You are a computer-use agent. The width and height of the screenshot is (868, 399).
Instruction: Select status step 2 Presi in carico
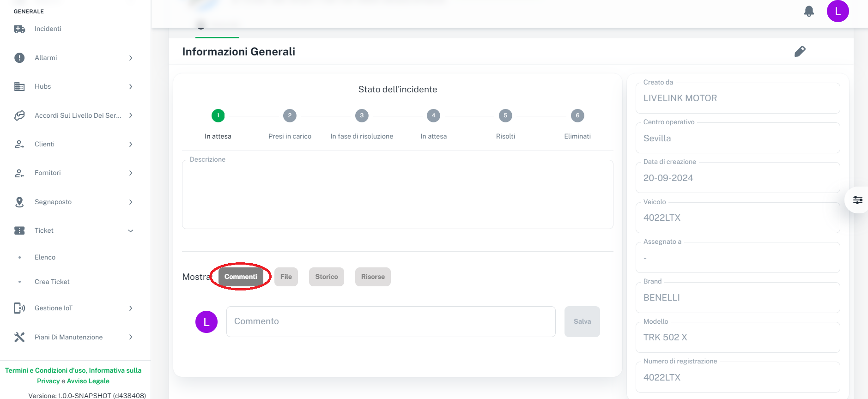(290, 116)
